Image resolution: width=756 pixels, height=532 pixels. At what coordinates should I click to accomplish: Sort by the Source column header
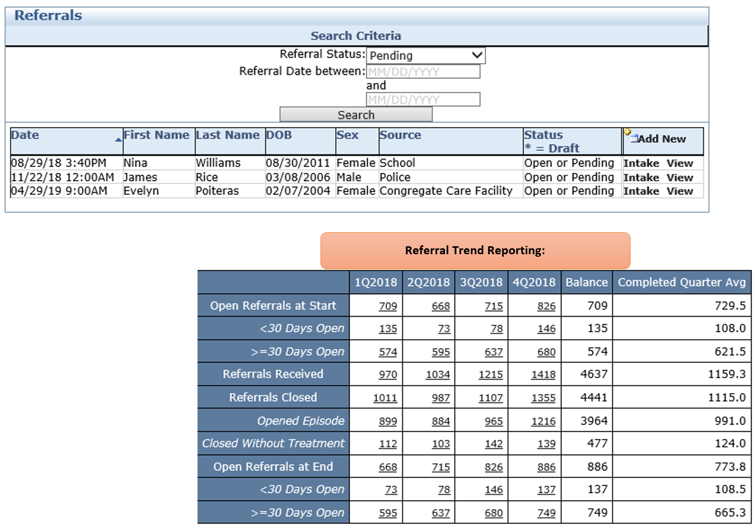[x=400, y=135]
